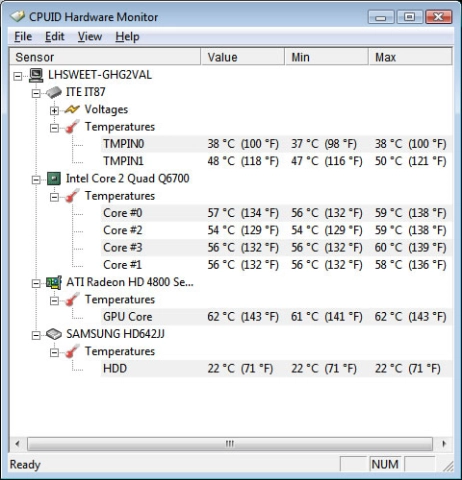Click the Value column header
Image resolution: width=462 pixels, height=480 pixels.
point(243,57)
